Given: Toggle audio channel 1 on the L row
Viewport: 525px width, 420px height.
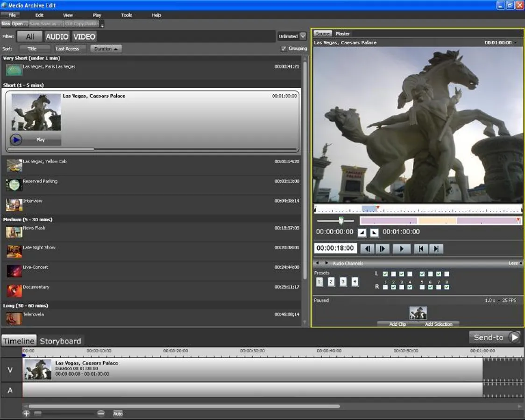Looking at the screenshot, I should point(385,274).
